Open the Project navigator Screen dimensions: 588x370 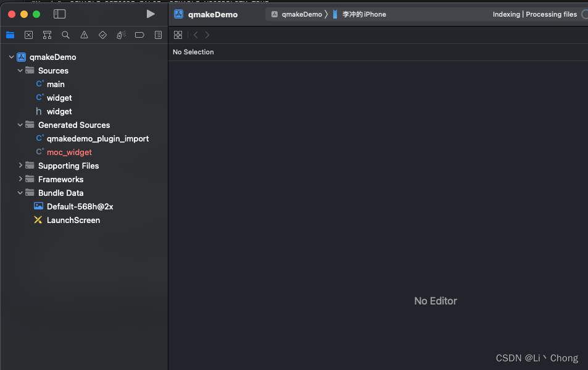point(10,35)
